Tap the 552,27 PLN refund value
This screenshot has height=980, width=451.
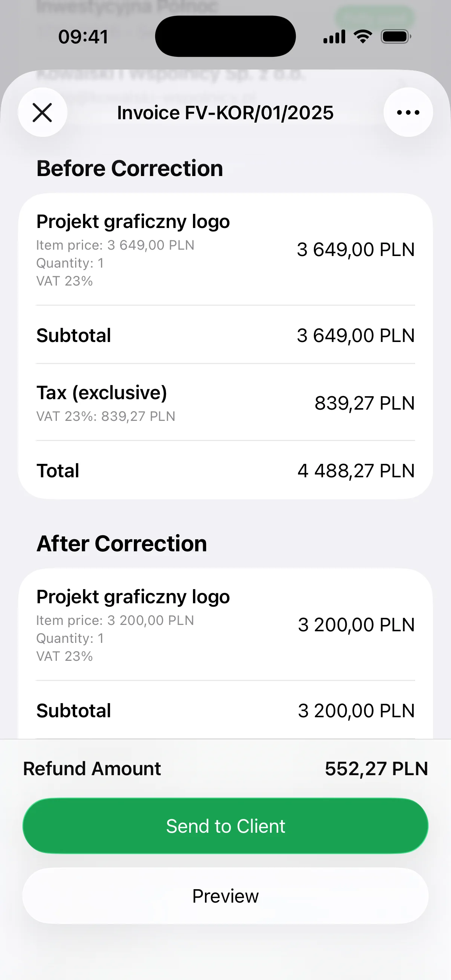pos(377,769)
